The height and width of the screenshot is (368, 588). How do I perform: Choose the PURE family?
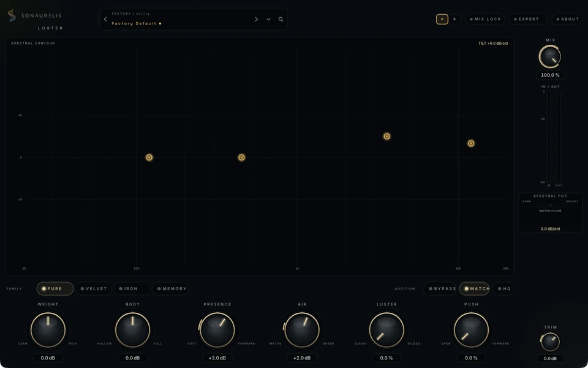tap(55, 289)
